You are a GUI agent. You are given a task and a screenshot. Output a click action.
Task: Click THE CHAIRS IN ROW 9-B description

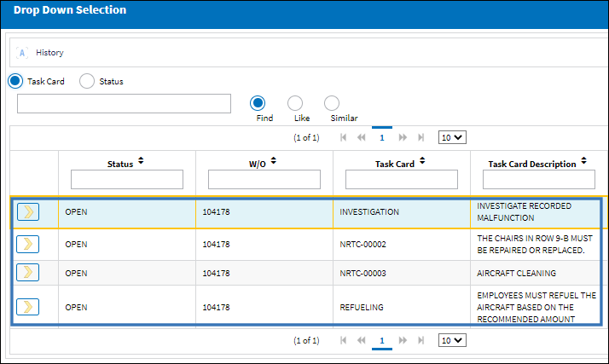[535, 244]
